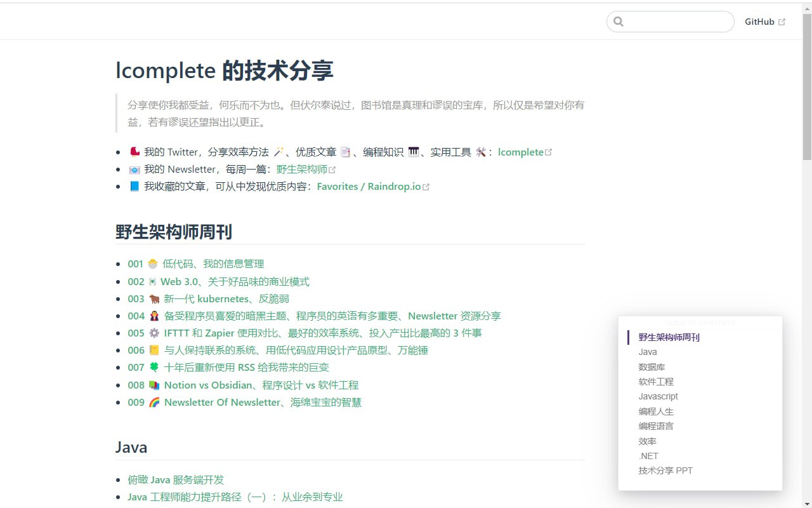The image size is (812, 508).
Task: Click the vertical scrollbar thumb
Action: click(807, 86)
